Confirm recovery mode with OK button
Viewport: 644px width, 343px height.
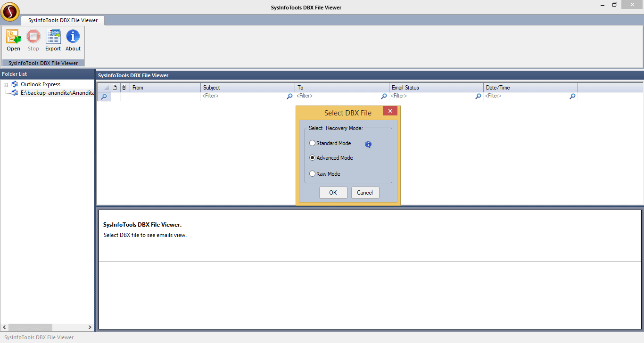[x=333, y=193]
